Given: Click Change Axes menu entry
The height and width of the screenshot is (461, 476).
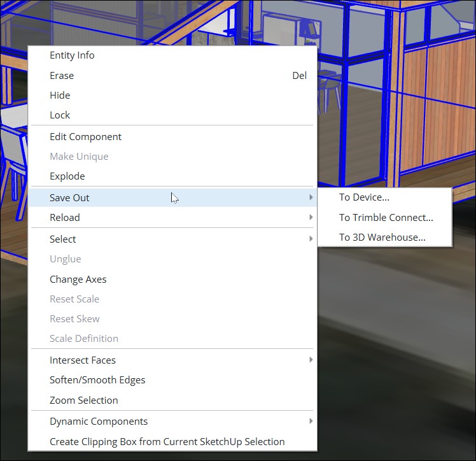Looking at the screenshot, I should coord(78,280).
